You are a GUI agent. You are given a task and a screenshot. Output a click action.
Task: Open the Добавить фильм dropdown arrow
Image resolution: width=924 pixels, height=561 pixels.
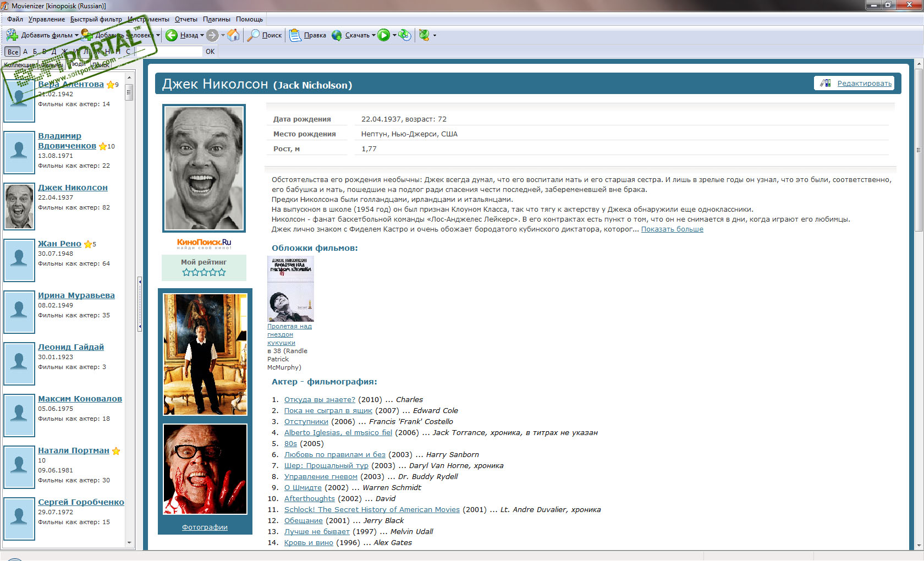pyautogui.click(x=76, y=35)
